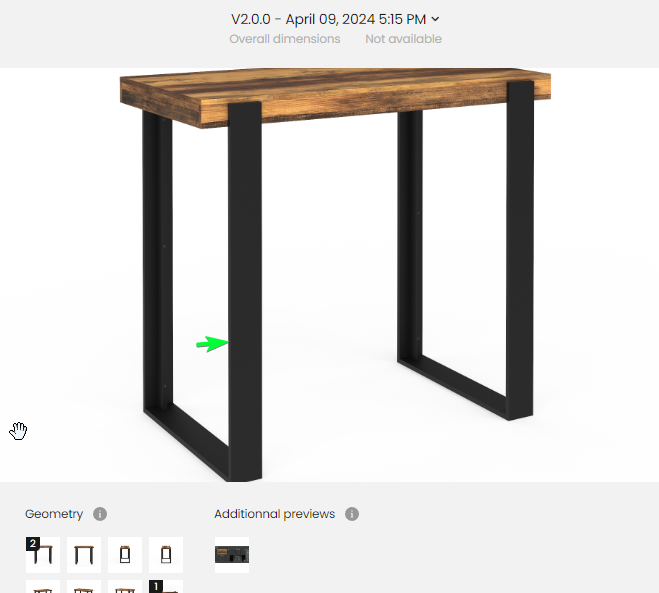Select third thumbnail in second Geometry row
This screenshot has height=593, width=659.
coord(125,586)
